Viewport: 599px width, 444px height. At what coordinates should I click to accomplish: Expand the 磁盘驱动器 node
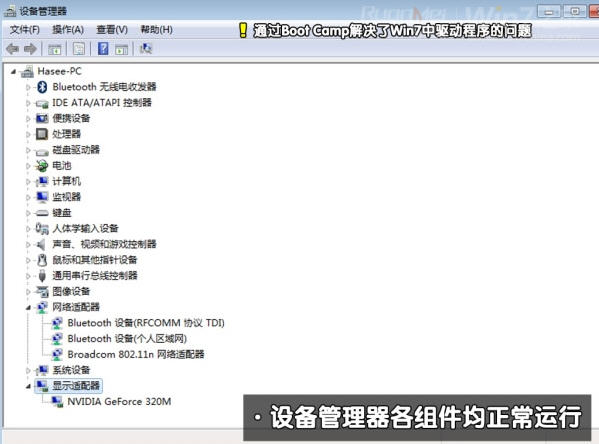tap(28, 150)
